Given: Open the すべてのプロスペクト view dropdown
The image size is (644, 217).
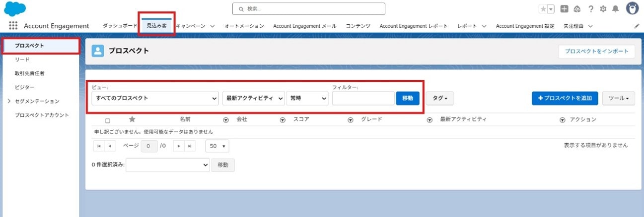Looking at the screenshot, I should tap(155, 98).
